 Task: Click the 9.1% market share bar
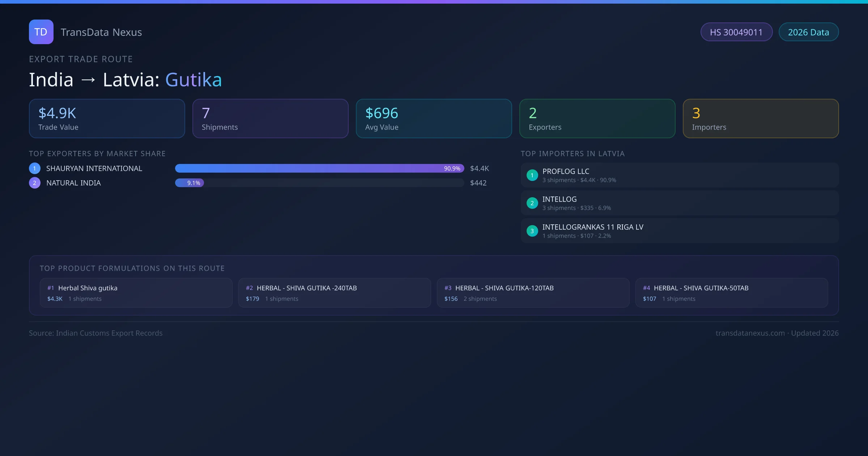tap(190, 183)
